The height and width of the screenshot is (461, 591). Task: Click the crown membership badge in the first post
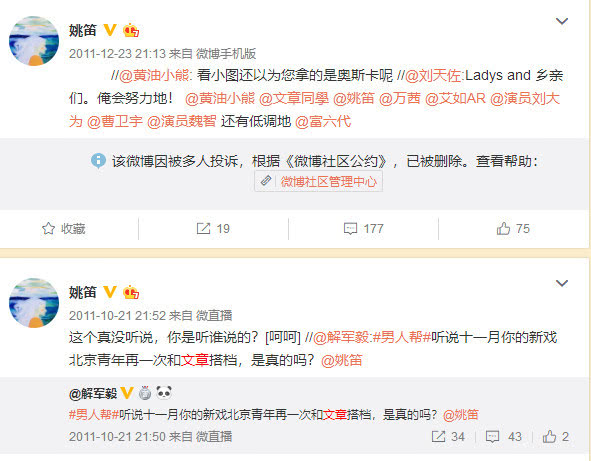coord(131,30)
